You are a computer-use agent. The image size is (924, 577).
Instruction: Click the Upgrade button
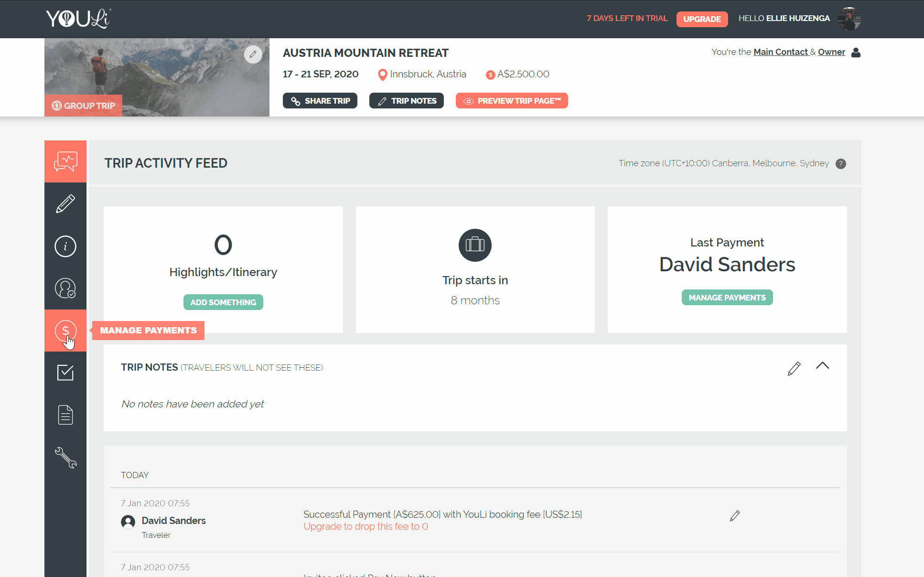702,19
